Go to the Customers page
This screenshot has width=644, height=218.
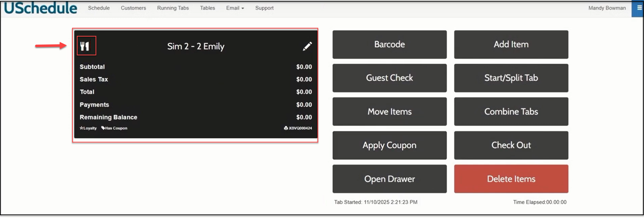(133, 8)
